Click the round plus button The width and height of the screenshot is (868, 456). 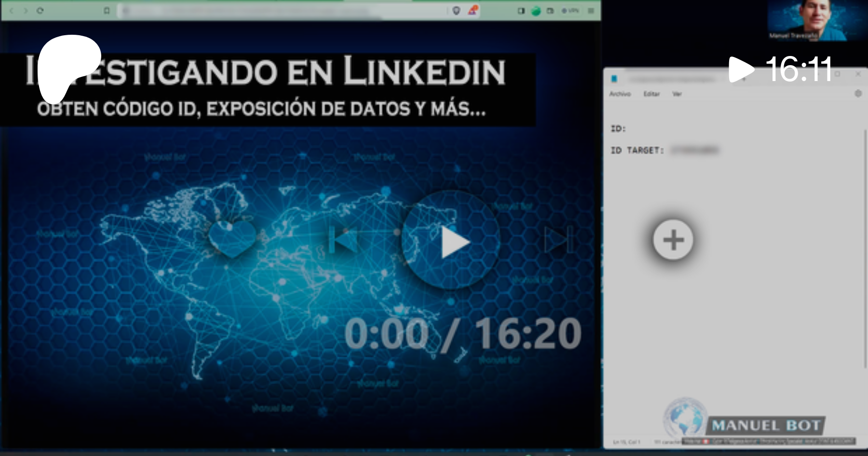[x=673, y=240]
